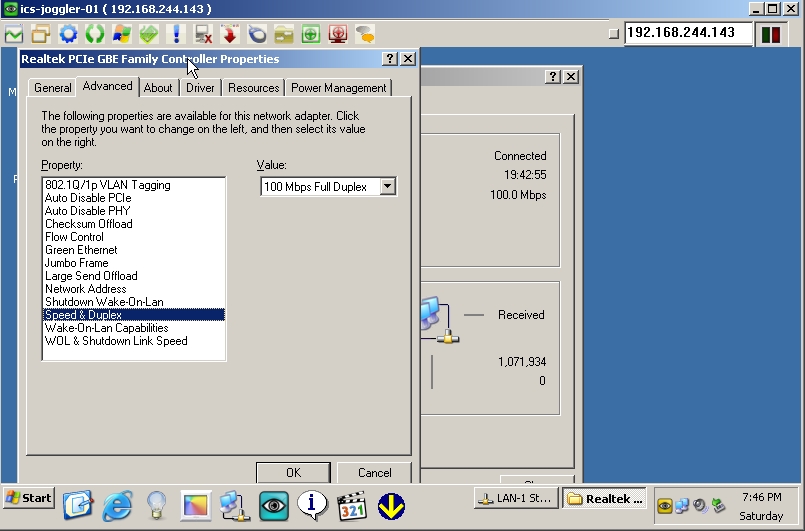
Task: Click the light bulb quick launch icon
Action: click(157, 506)
